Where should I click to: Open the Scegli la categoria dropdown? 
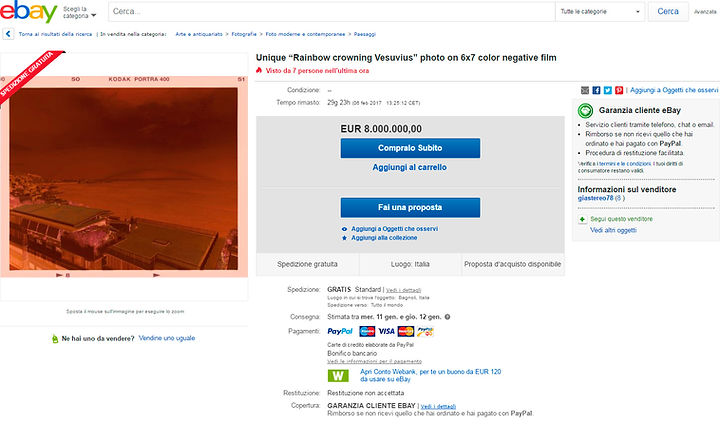79,12
